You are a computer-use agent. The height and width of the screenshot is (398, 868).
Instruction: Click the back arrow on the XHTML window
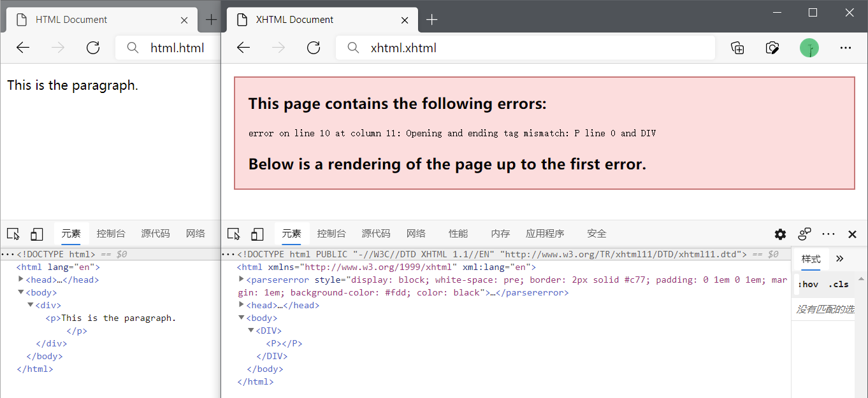coord(243,47)
